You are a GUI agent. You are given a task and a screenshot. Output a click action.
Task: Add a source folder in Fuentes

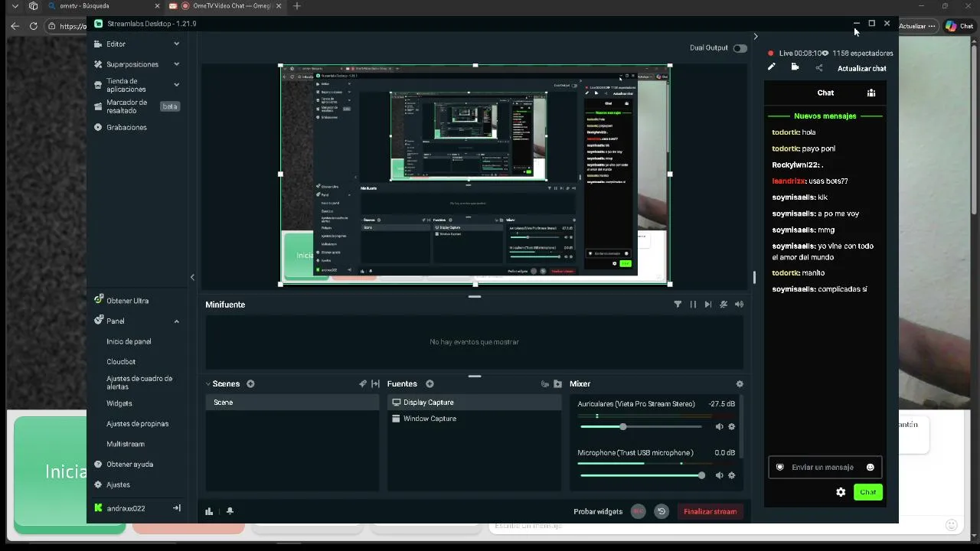(557, 384)
